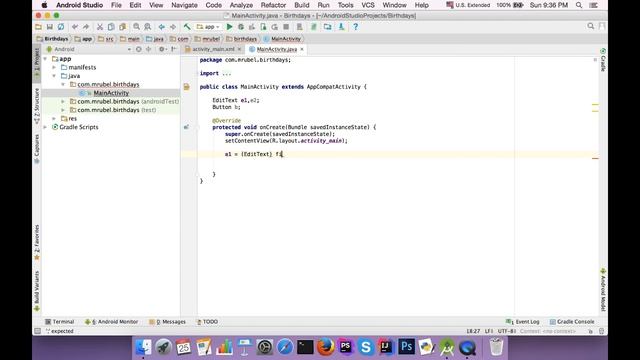Open the Search Everywhere magnifier in toolbar

point(591,27)
